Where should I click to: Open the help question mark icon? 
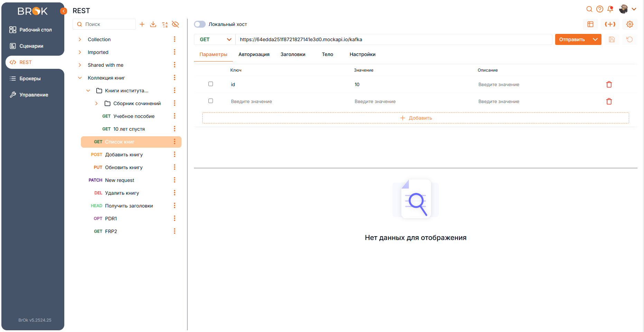point(600,9)
